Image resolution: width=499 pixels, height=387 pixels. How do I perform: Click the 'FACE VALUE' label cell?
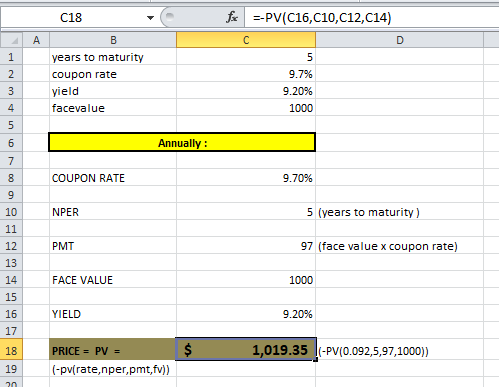pyautogui.click(x=113, y=280)
